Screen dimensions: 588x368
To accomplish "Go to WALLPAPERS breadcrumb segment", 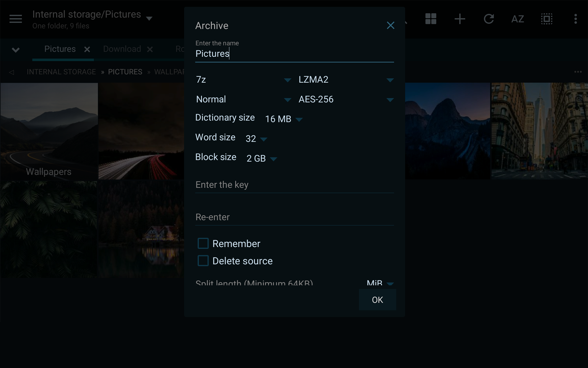I will (x=169, y=72).
